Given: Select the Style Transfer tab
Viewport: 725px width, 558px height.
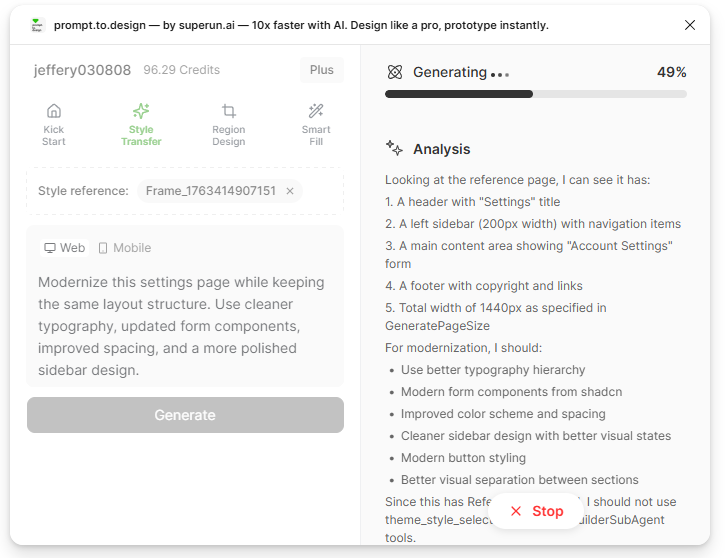Looking at the screenshot, I should click(x=141, y=125).
